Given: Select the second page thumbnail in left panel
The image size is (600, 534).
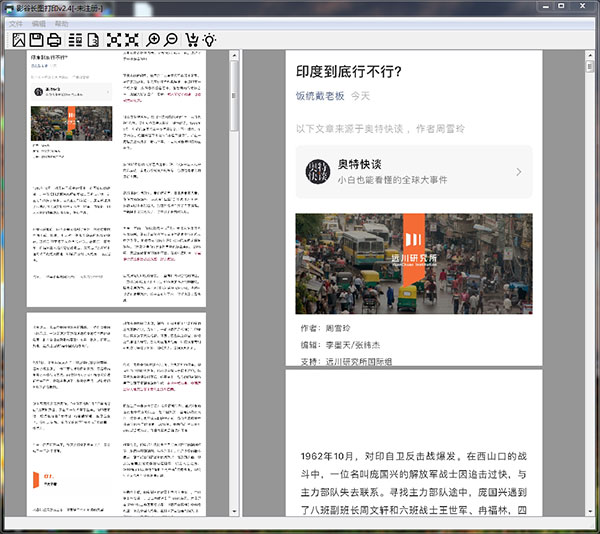Looking at the screenshot, I should tap(116, 415).
